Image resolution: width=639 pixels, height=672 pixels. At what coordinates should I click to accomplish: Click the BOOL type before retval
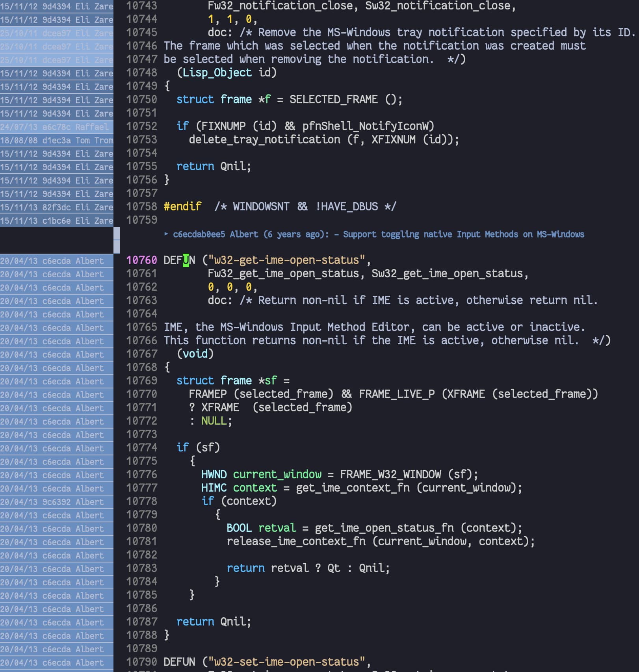(x=239, y=528)
